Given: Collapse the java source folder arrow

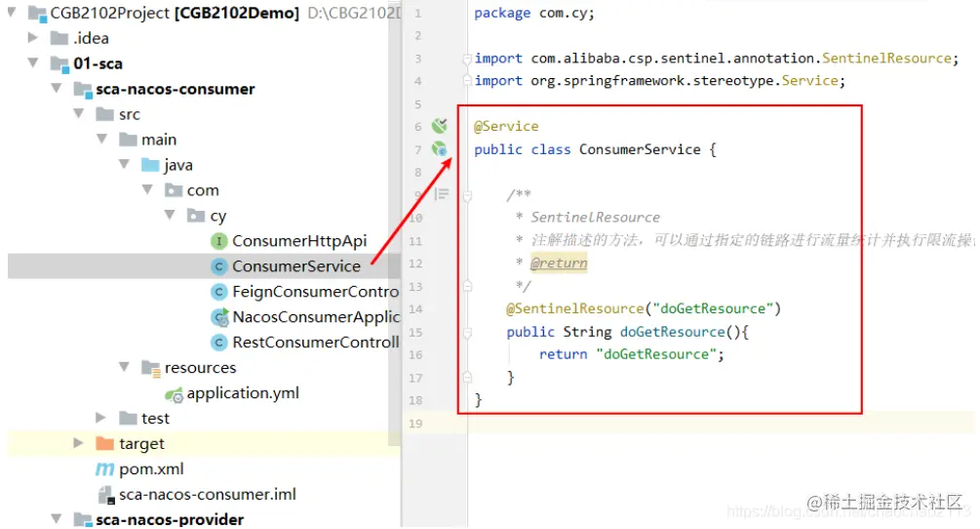Looking at the screenshot, I should (x=125, y=164).
